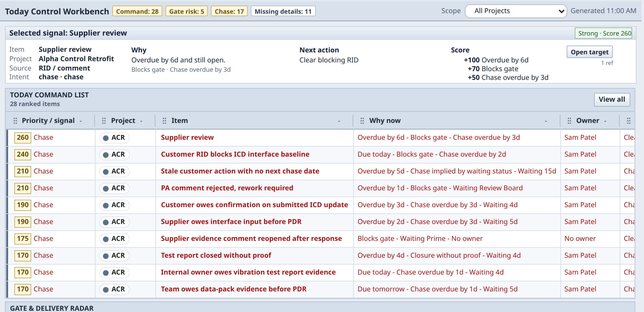Viewport: 644px width, 312px height.
Task: Click drag handle icon of Priority / signal column
Action: (15, 121)
